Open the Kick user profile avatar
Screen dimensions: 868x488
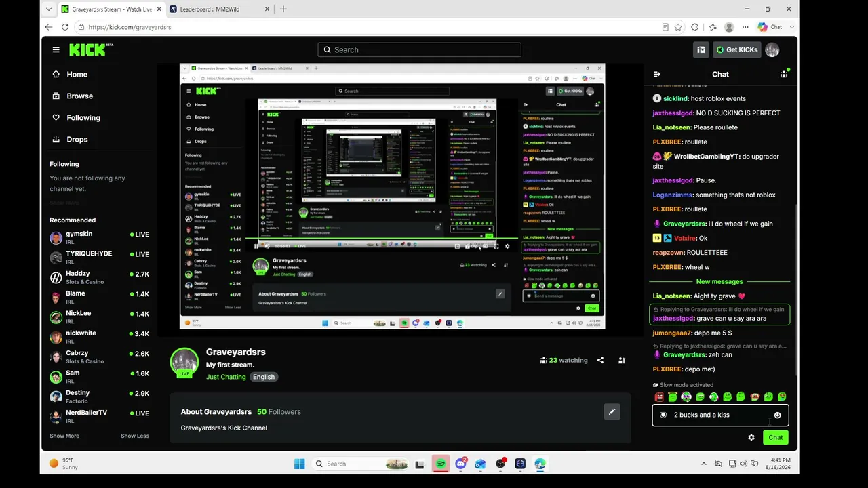[x=772, y=49]
